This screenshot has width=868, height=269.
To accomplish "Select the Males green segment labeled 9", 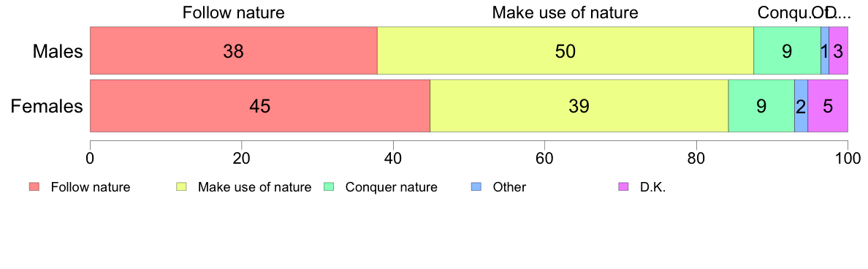I will (787, 50).
